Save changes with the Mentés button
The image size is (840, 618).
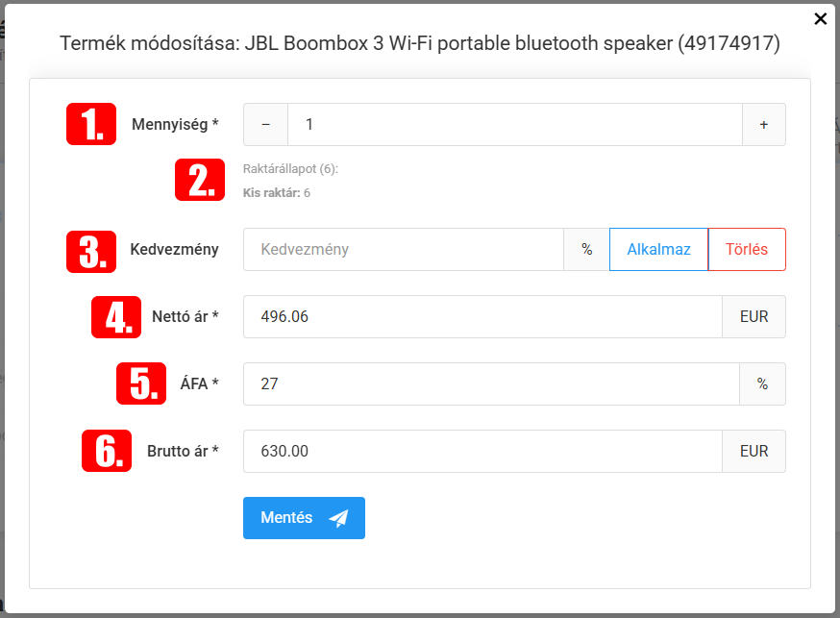(x=304, y=518)
